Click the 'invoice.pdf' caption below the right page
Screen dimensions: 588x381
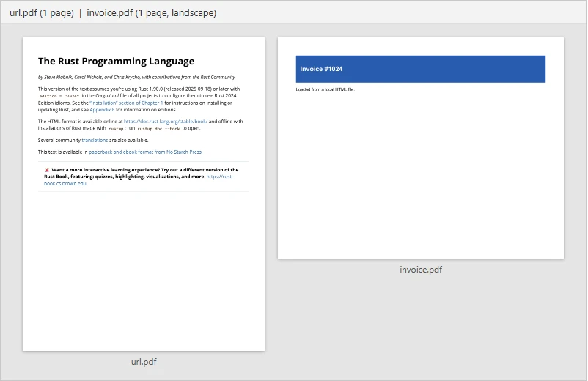point(421,270)
